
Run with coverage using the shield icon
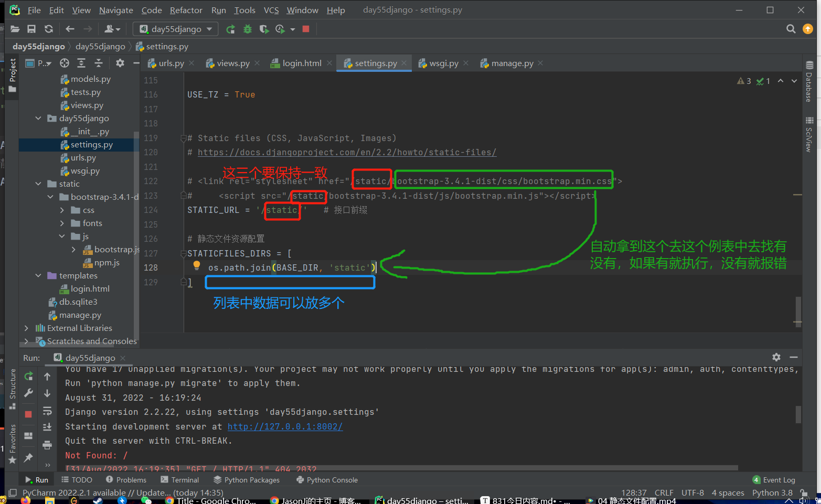264,29
